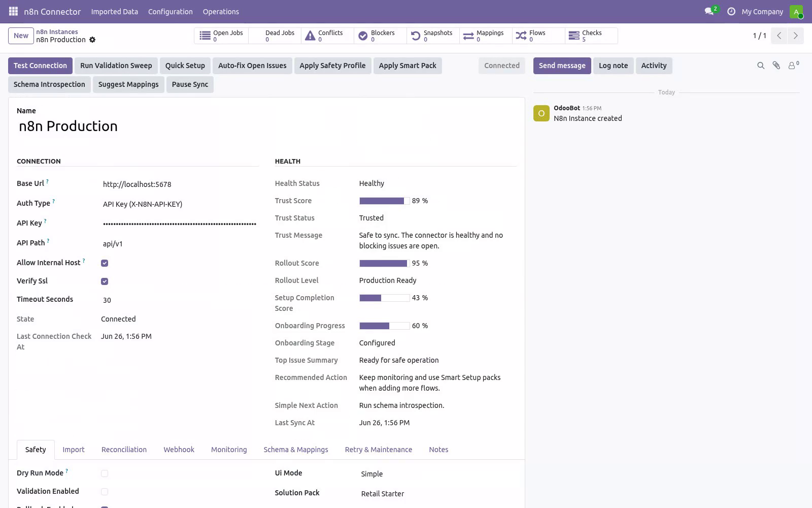Image resolution: width=812 pixels, height=508 pixels.
Task: Click the Onboarding Progress bar
Action: point(384,326)
